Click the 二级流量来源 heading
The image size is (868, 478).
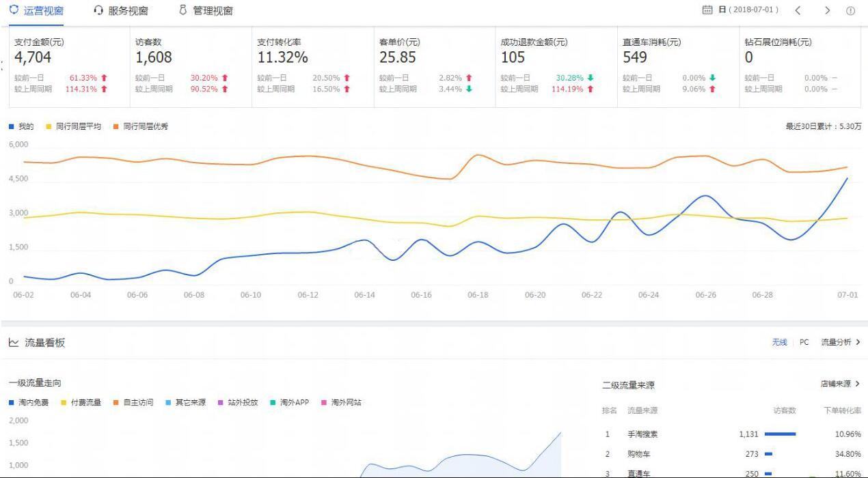628,385
